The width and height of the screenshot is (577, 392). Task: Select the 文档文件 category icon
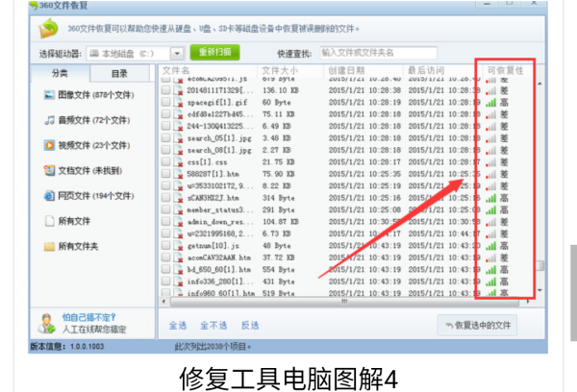point(49,170)
